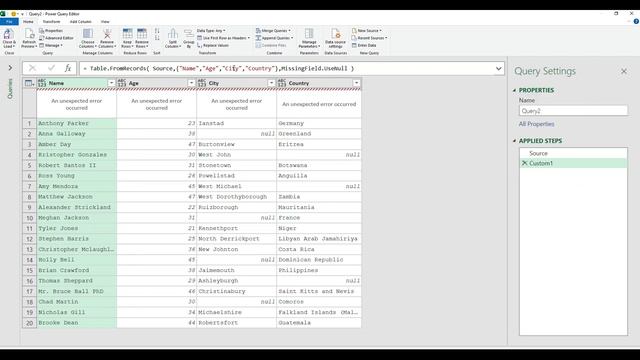Viewport: 640px width, 360px height.
Task: Open Merge Queries dropdown
Action: pos(273,31)
